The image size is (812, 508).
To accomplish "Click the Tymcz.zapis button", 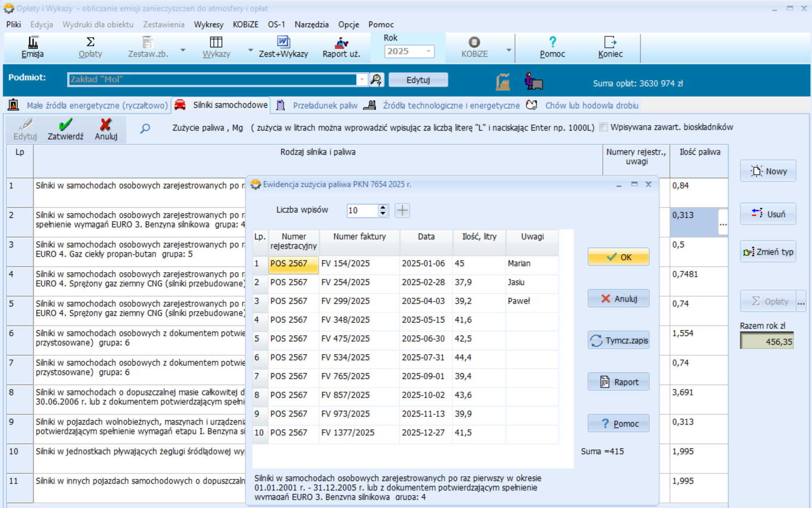I will click(x=618, y=341).
